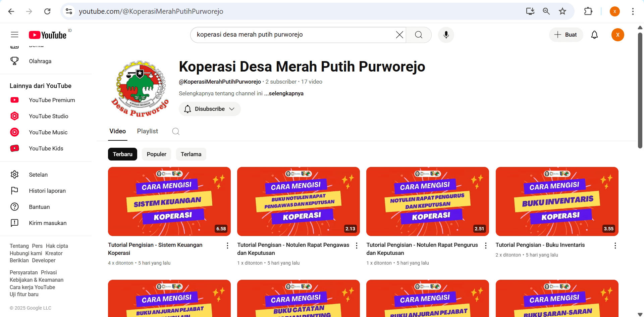Select the Terlama filter chip

[x=191, y=154]
